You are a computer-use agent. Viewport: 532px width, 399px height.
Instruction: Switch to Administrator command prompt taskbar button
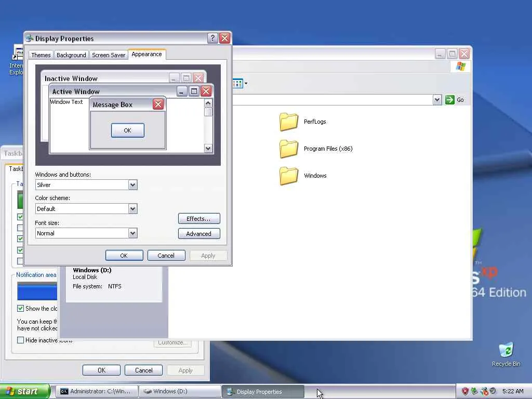(96, 392)
